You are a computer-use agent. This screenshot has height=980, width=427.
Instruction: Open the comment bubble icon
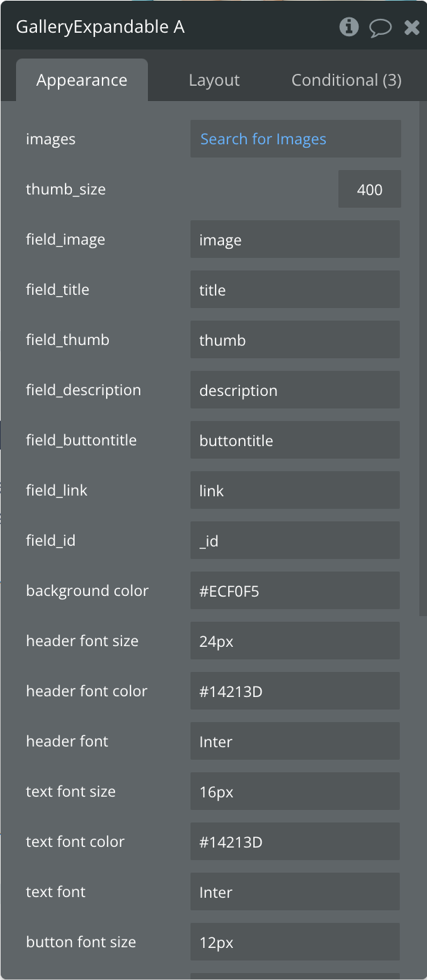pyautogui.click(x=380, y=28)
